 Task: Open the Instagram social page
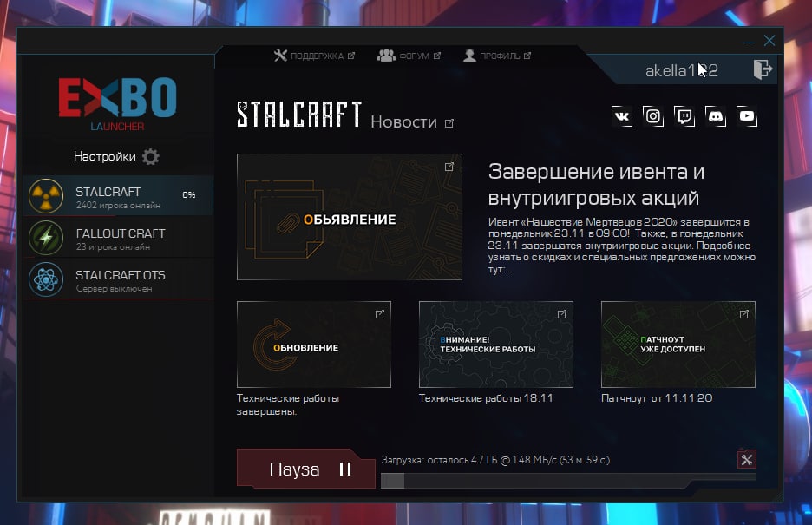(653, 116)
